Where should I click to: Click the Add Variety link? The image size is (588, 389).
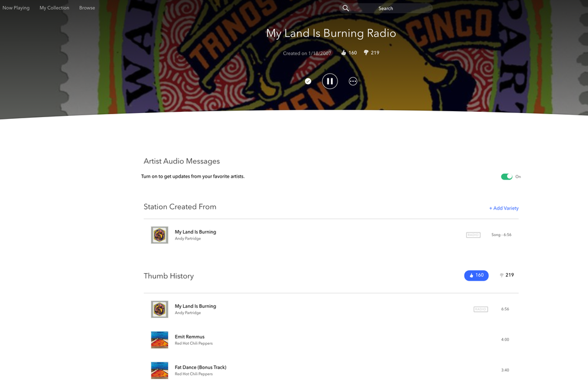[504, 208]
